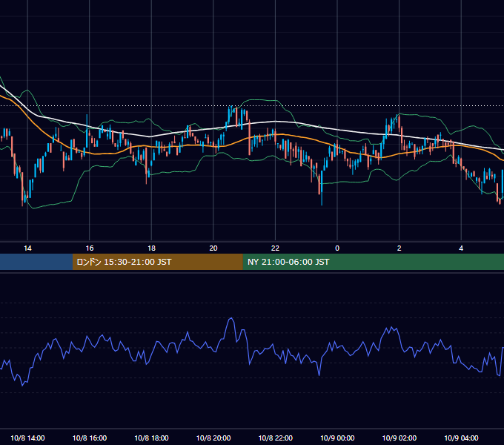This screenshot has height=445, width=504.
Task: Click the 10/8 20:00 time label
Action: [x=213, y=438]
